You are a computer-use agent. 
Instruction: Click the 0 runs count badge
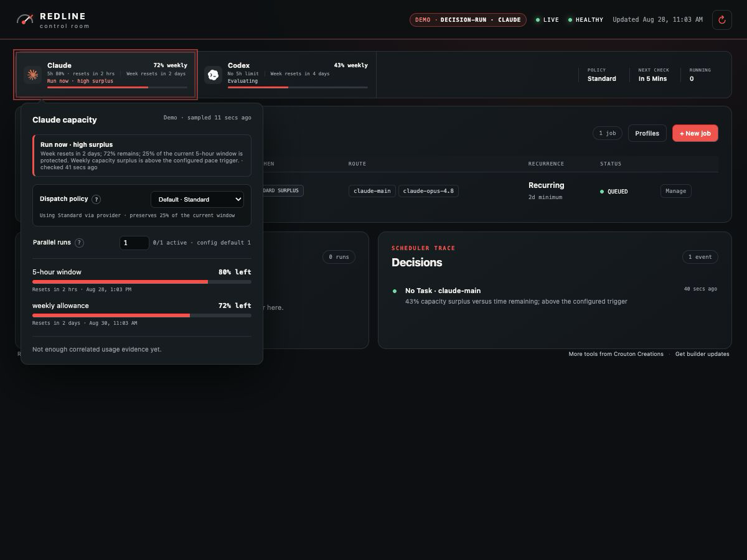339,257
